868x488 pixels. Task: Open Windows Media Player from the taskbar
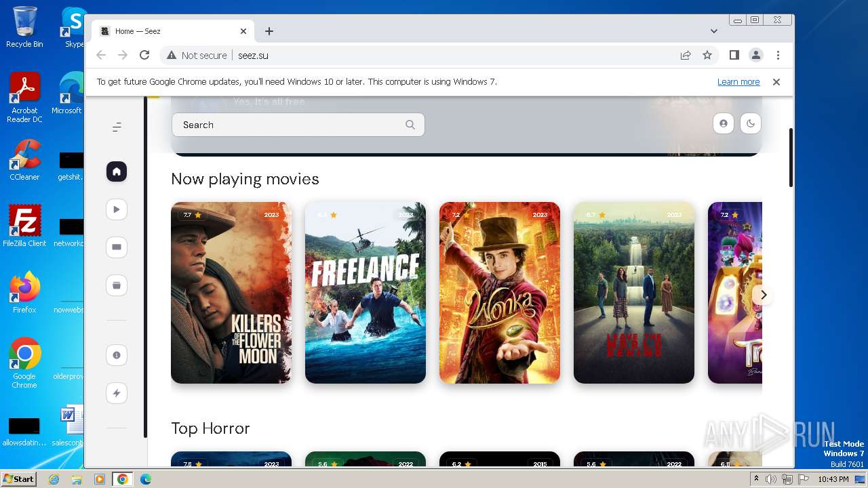click(100, 479)
